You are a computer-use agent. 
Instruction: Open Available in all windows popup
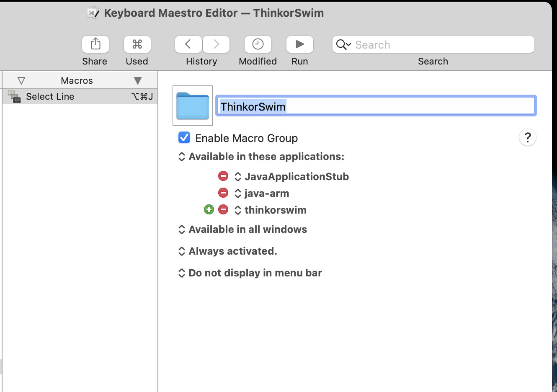pos(242,230)
